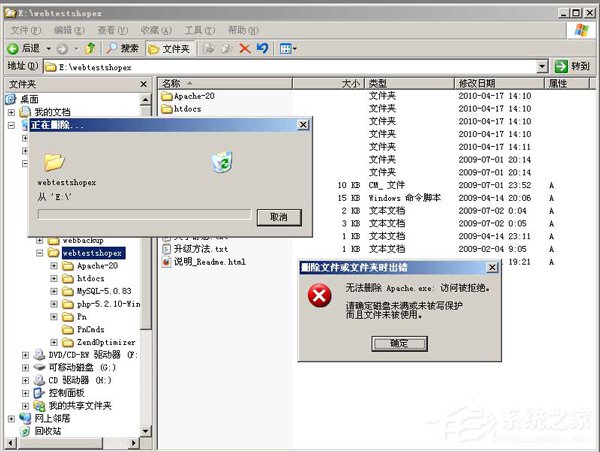Open the Tools (工具) menu

tap(200, 30)
